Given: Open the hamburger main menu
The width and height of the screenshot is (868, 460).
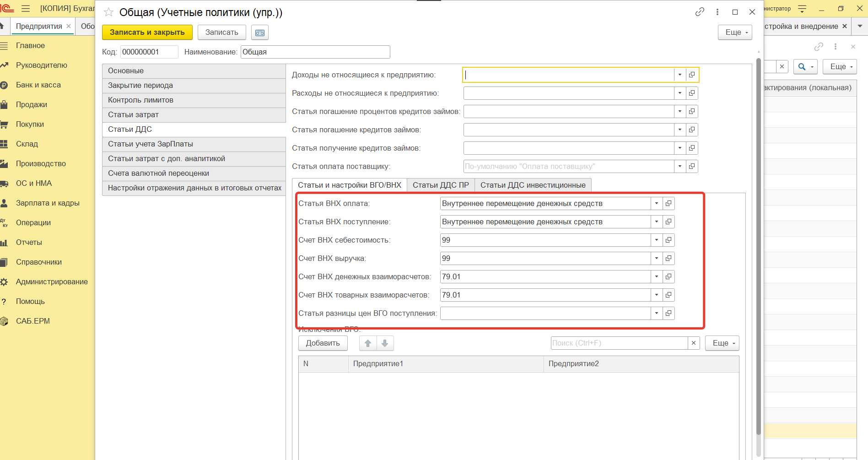Looking at the screenshot, I should pyautogui.click(x=26, y=8).
